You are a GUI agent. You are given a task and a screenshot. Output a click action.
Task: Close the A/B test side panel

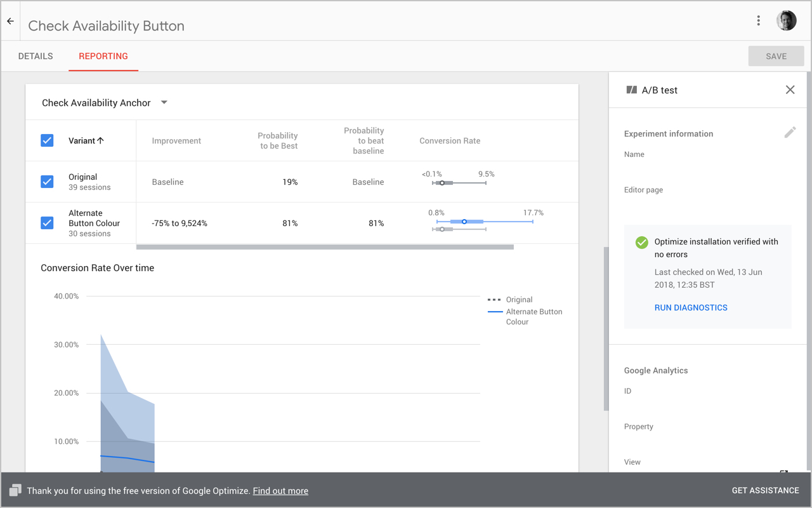[790, 90]
